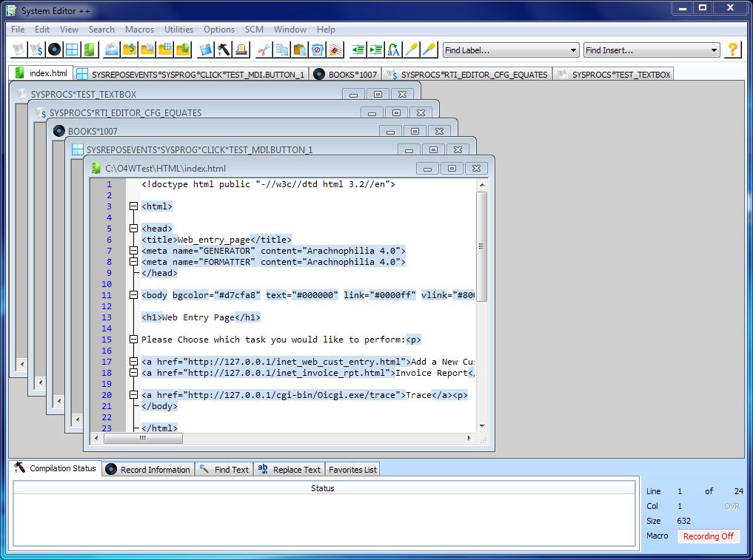Select the index.html document tab
The width and height of the screenshot is (753, 560).
tap(41, 73)
